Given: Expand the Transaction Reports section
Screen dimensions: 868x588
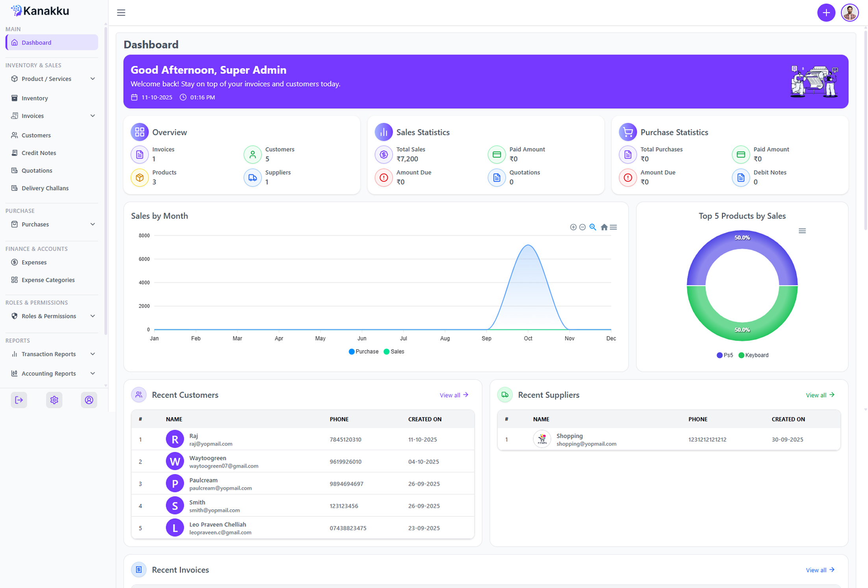Looking at the screenshot, I should pyautogui.click(x=52, y=354).
